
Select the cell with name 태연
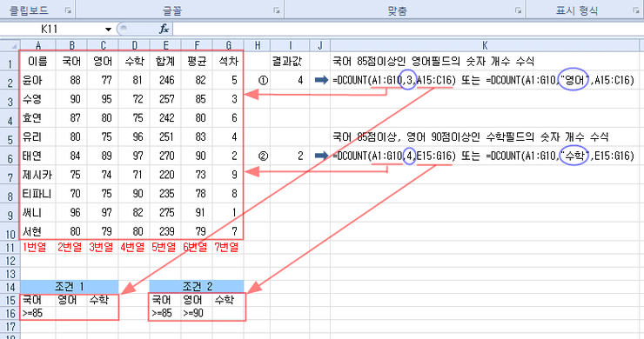38,156
